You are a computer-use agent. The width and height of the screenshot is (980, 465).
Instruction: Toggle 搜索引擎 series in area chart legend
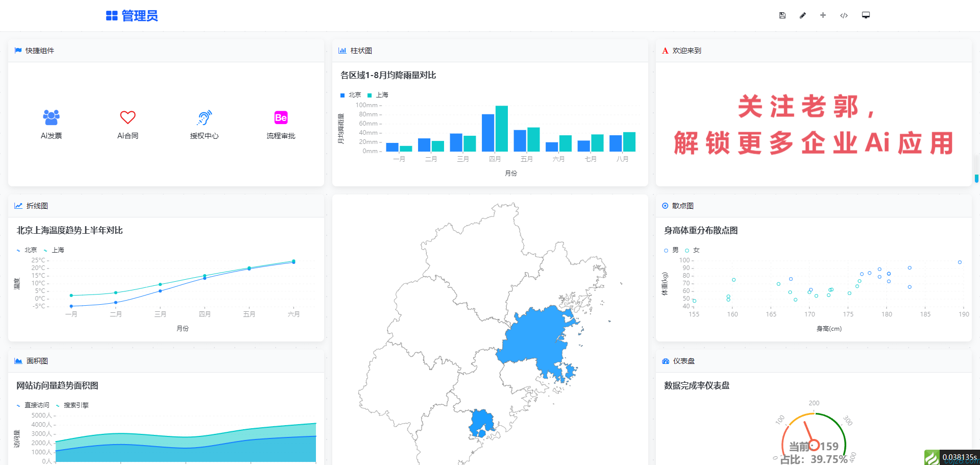[x=72, y=405]
